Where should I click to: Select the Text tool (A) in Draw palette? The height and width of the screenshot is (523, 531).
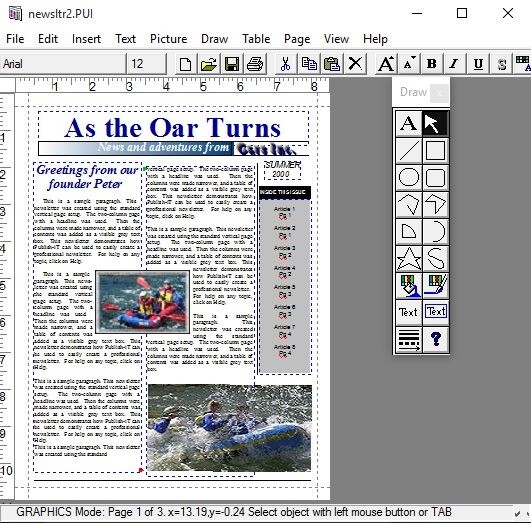click(x=409, y=123)
